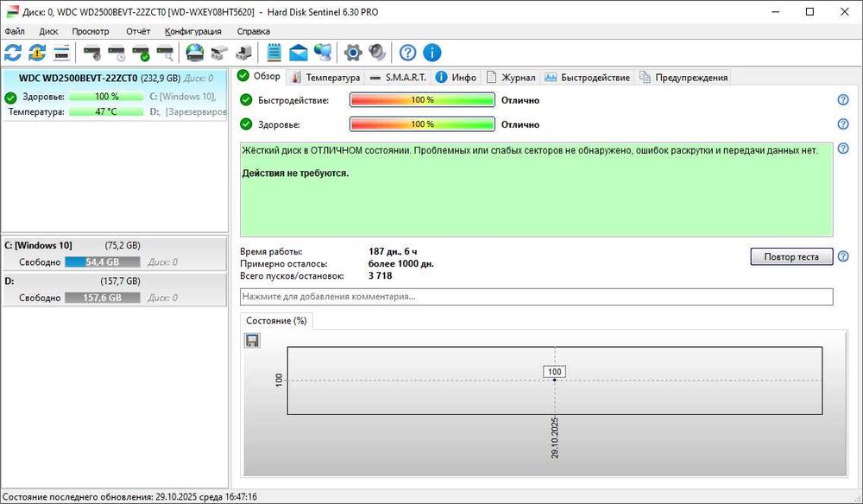The height and width of the screenshot is (504, 863).
Task: Click the D: free space 157,6 GB bar
Action: pos(103,298)
